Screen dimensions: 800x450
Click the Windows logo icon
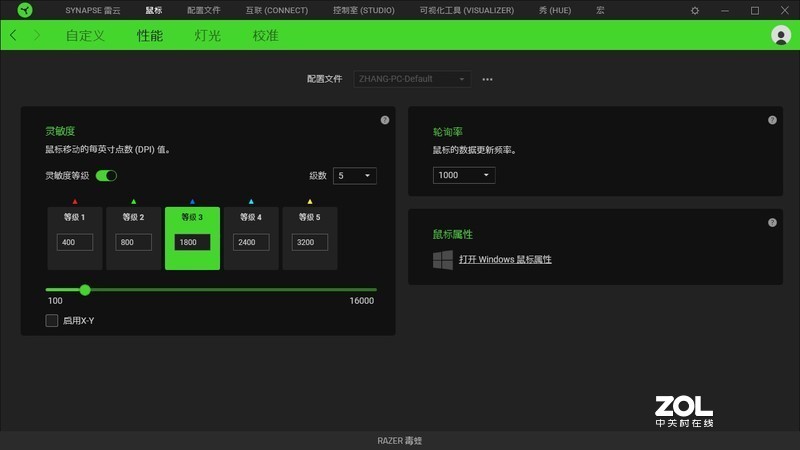point(442,260)
